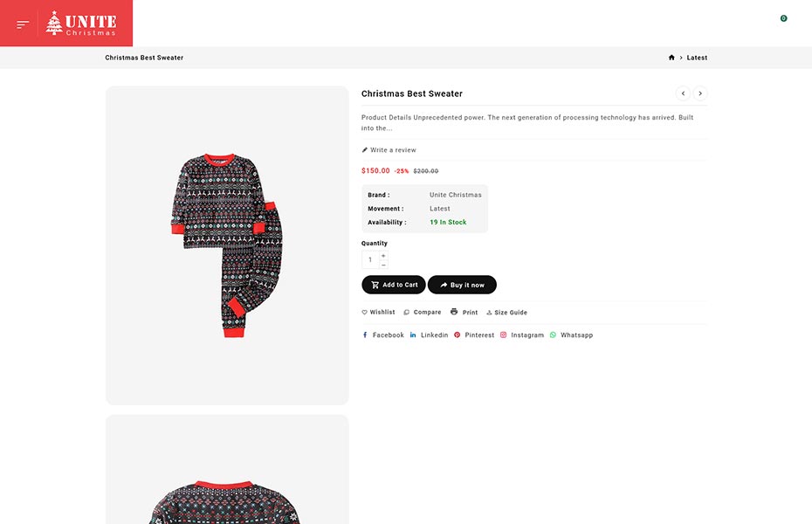Viewport: 812px width, 524px height.
Task: Open the Size Guide
Action: 506,313
